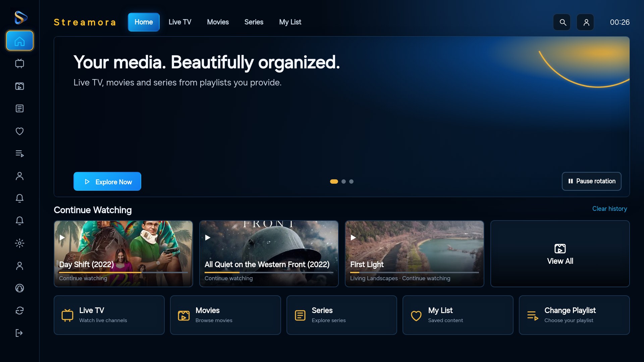644x362 pixels.
Task: Click the TV icon in Live TV tile
Action: point(67,315)
